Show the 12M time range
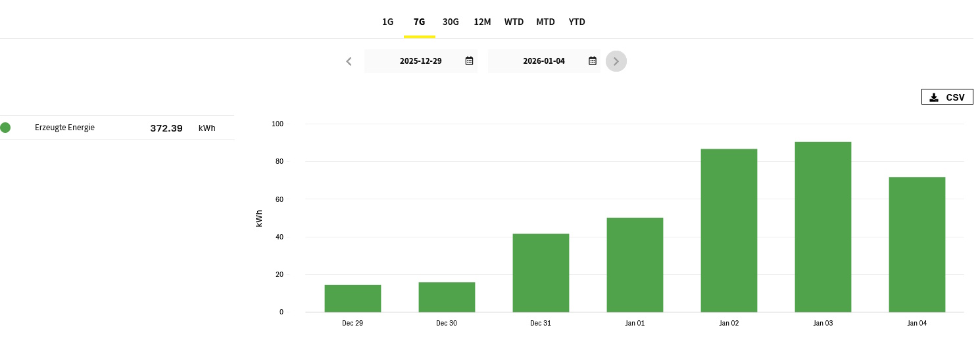 [x=482, y=22]
